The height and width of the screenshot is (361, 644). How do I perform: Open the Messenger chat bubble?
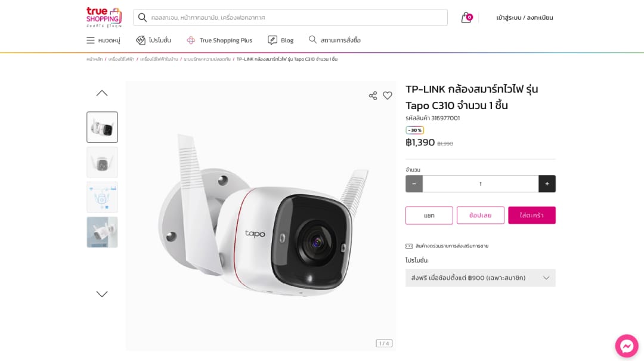pos(626,346)
